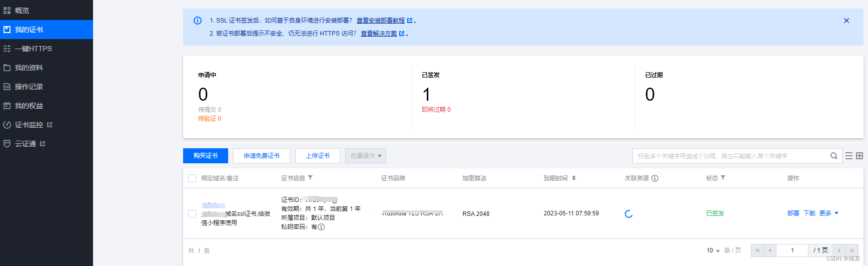Click the 待提交 0 count
This screenshot has width=868, height=266.
(x=210, y=110)
